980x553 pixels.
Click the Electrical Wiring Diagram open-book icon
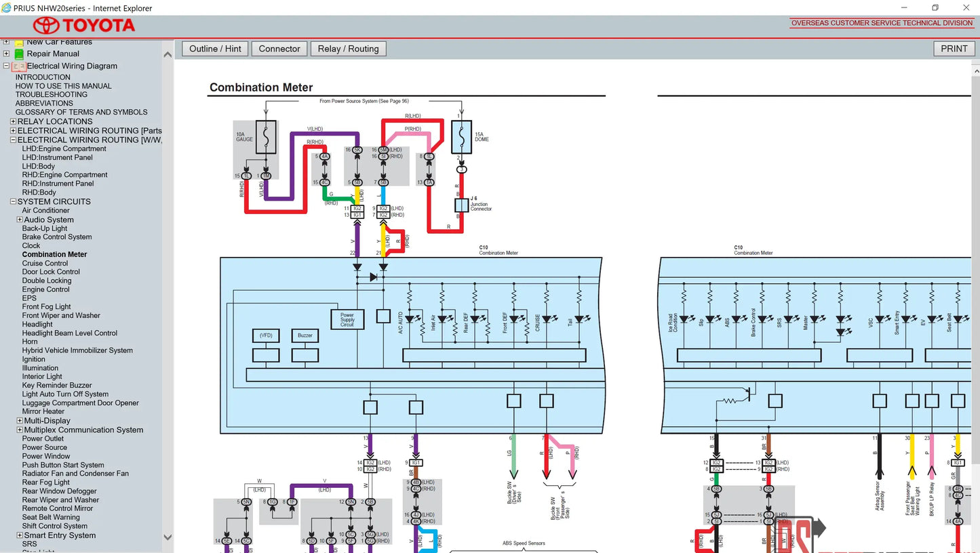tap(19, 66)
